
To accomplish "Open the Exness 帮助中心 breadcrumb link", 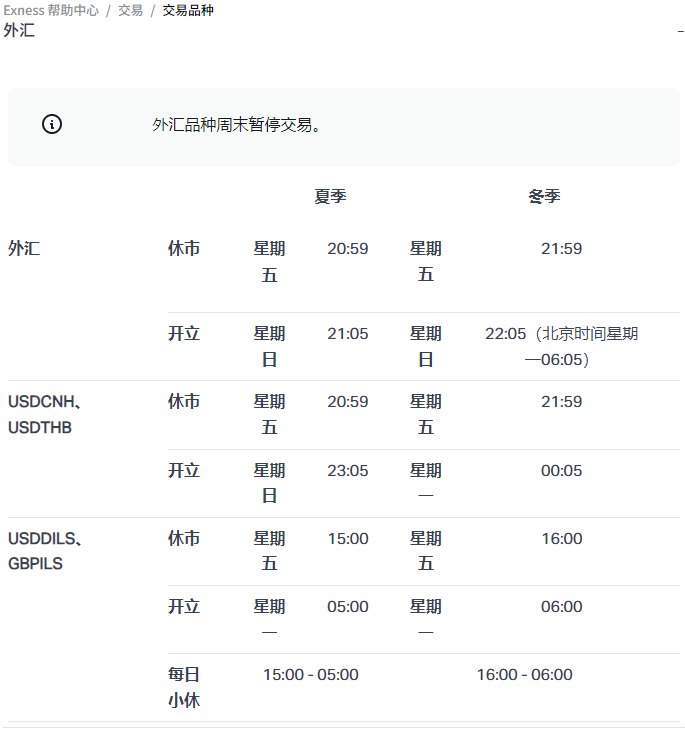I will point(51,10).
